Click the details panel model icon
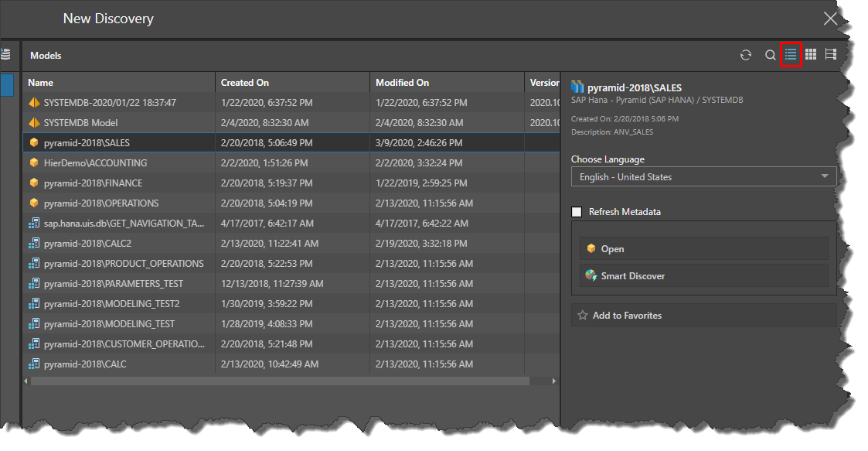 tap(577, 87)
